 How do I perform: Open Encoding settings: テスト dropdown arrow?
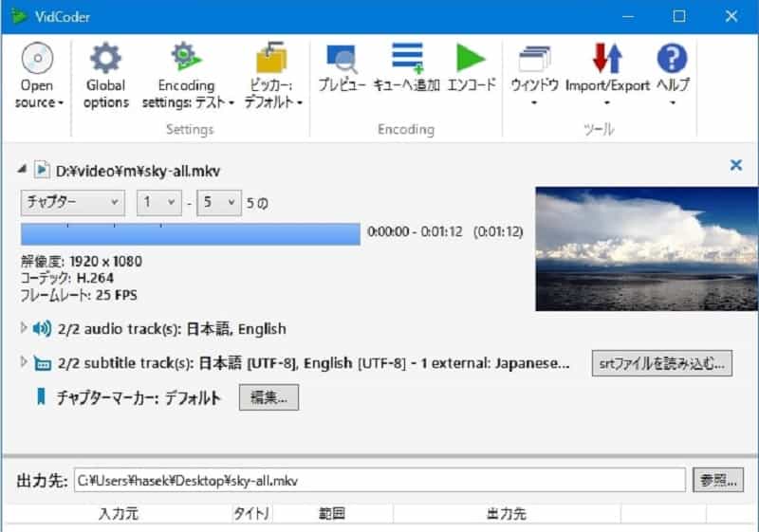coord(231,103)
